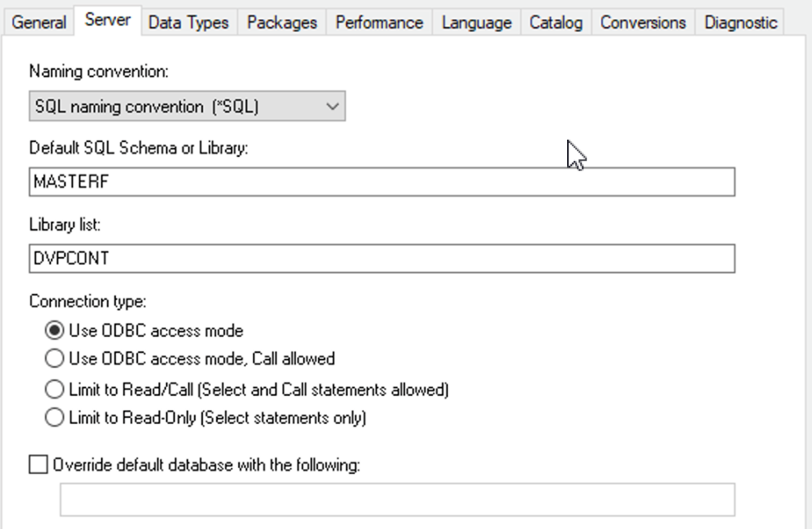Open the Performance tab
Image resolution: width=812 pixels, height=529 pixels.
tap(379, 22)
